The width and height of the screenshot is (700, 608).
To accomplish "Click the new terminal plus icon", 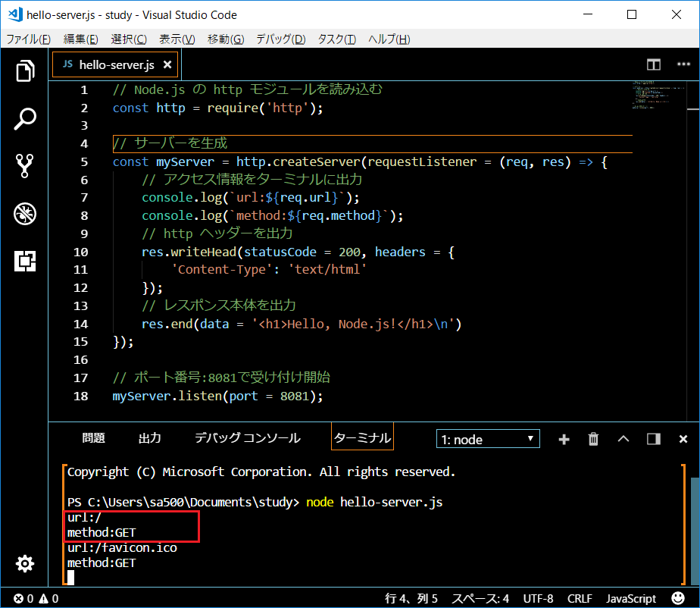I will [x=564, y=438].
